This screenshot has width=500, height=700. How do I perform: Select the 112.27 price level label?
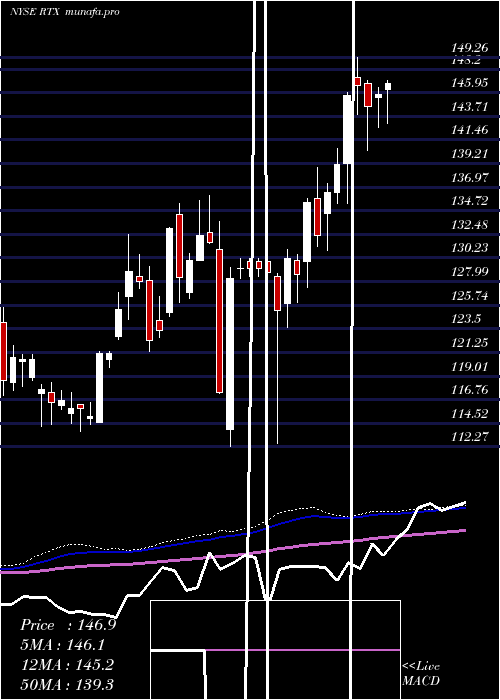(x=469, y=436)
